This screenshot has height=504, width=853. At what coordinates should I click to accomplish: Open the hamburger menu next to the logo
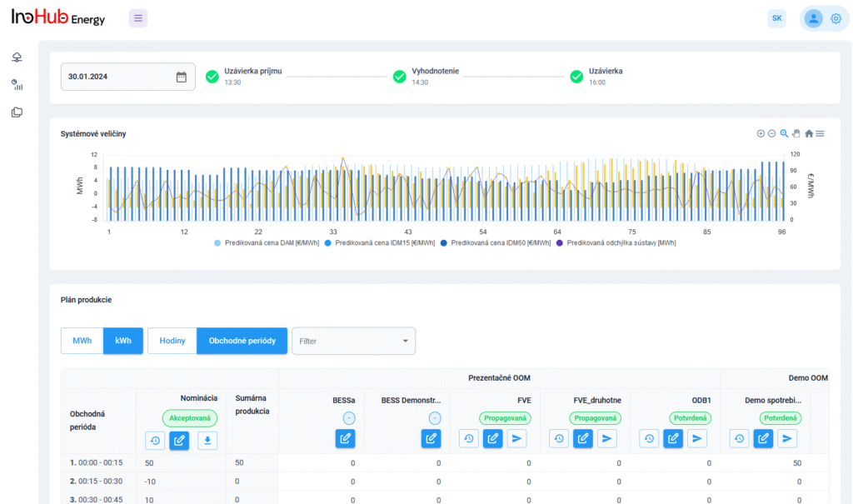(x=138, y=18)
